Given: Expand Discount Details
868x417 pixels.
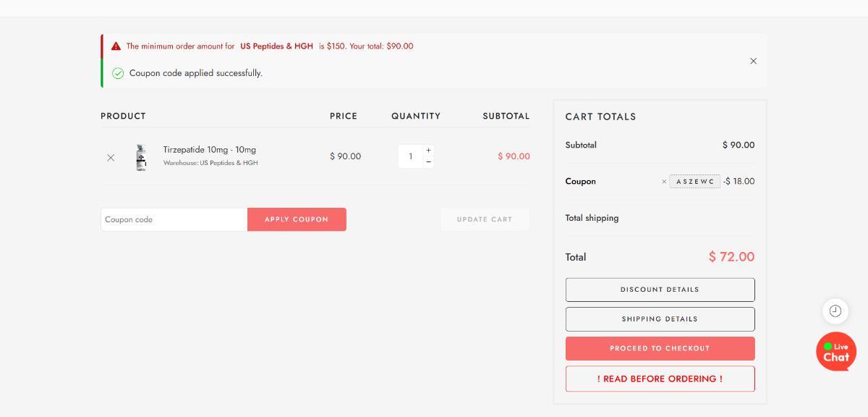Looking at the screenshot, I should (660, 290).
